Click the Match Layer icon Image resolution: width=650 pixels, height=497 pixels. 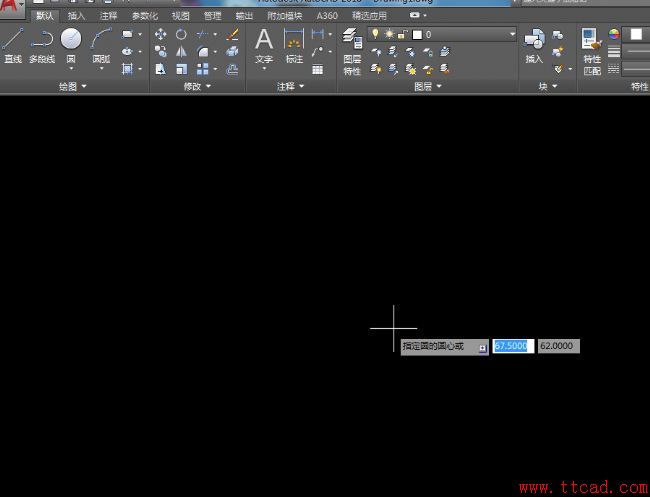(445, 69)
